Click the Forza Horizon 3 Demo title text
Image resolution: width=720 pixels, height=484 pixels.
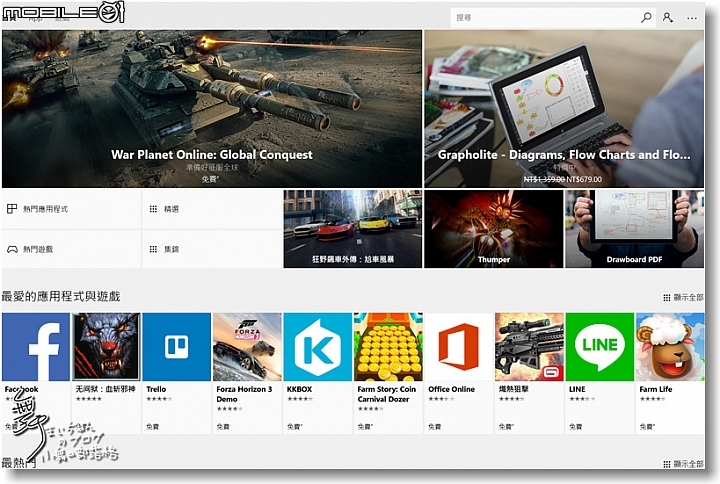[244, 394]
